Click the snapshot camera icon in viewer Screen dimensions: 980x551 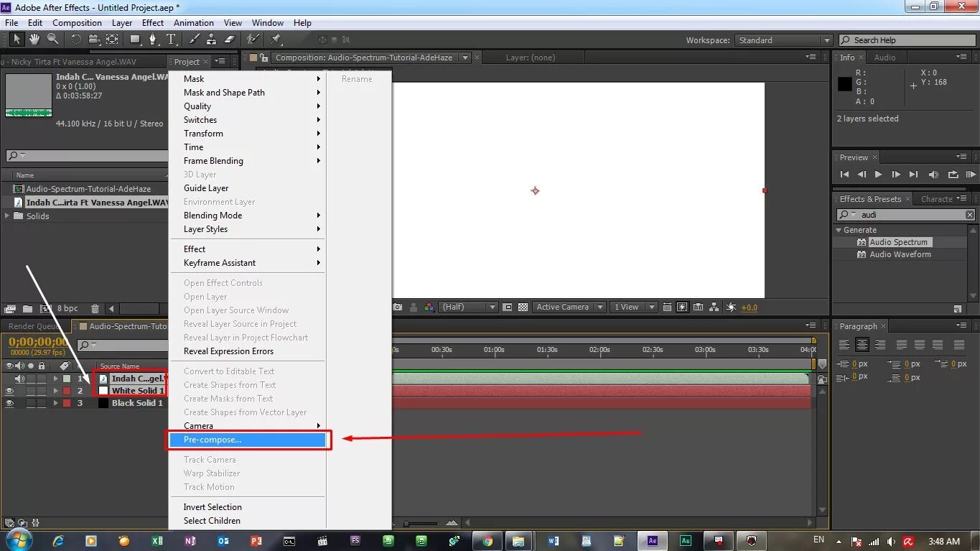[398, 307]
